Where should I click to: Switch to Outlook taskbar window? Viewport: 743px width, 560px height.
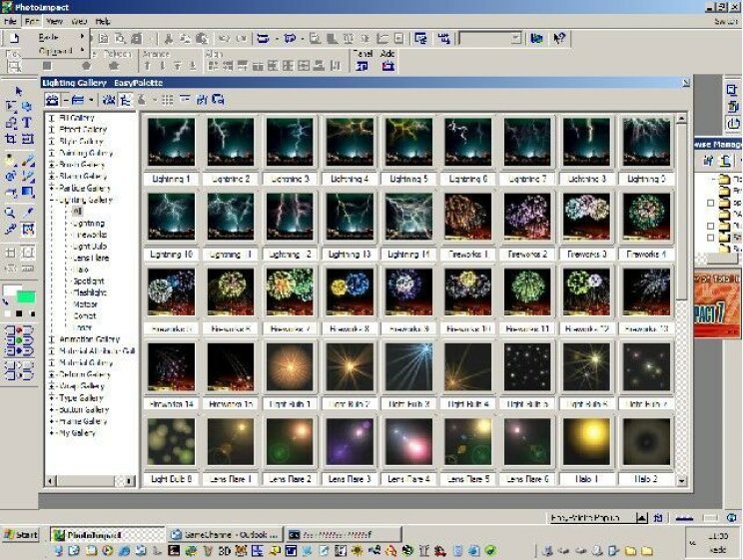coord(225,535)
